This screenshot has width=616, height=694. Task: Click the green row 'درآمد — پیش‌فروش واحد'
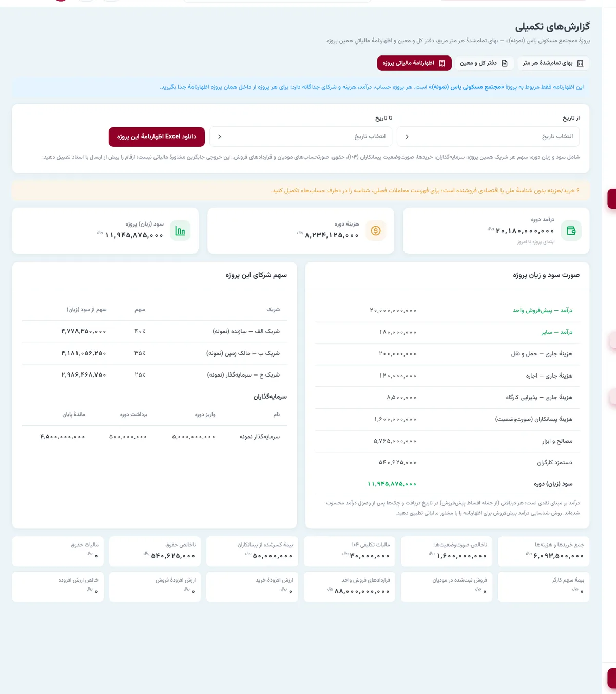(x=447, y=310)
